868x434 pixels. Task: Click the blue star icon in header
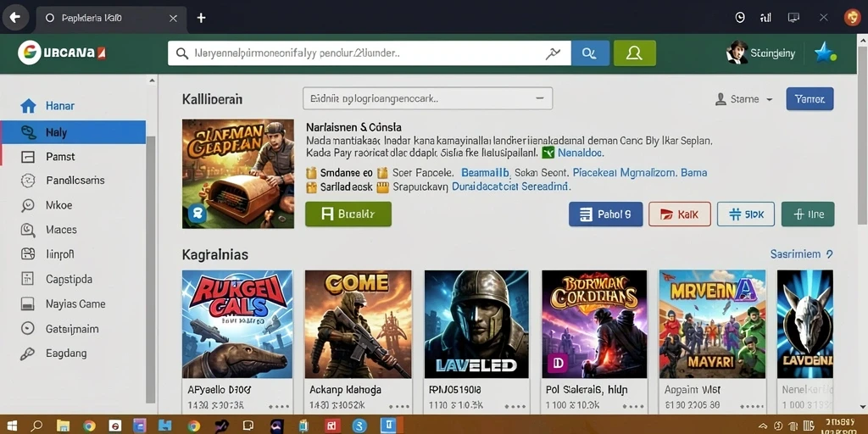825,53
